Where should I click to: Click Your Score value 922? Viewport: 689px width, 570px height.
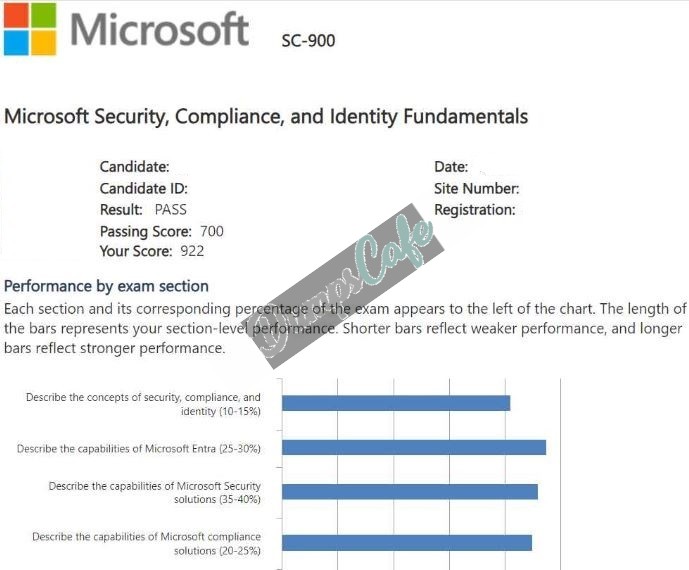pos(192,251)
